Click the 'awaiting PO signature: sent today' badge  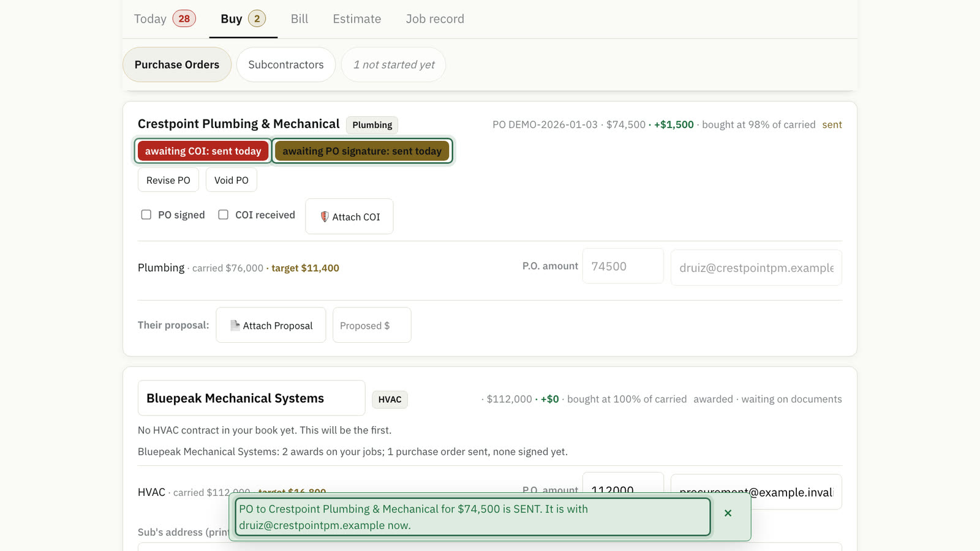pyautogui.click(x=362, y=151)
